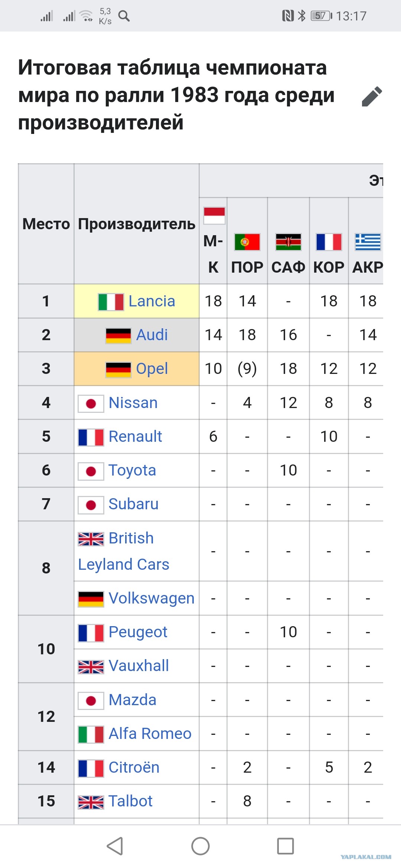Tap the Portugal flag above ПОР

coord(247,242)
